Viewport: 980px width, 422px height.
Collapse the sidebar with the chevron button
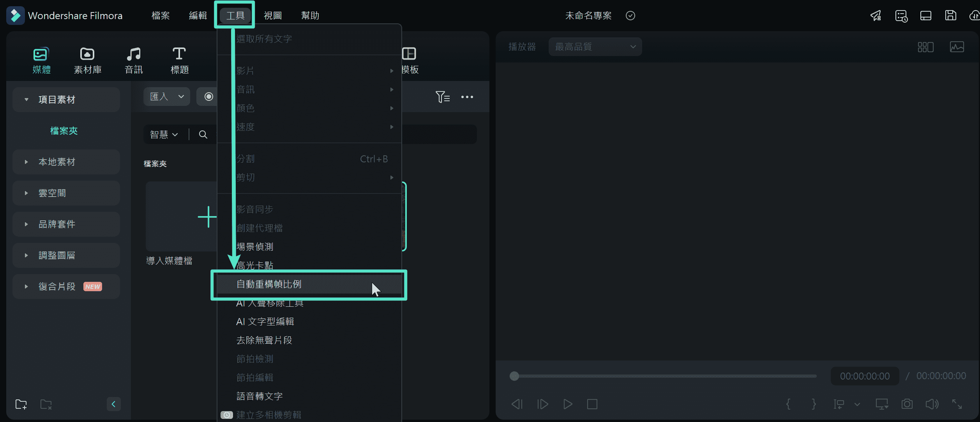(x=113, y=404)
